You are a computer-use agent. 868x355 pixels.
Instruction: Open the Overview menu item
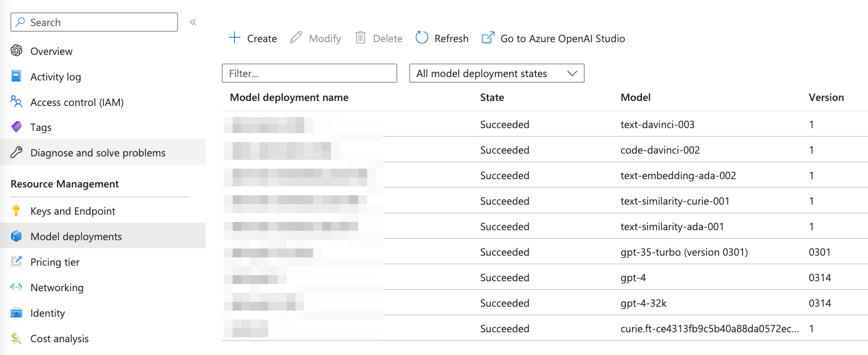(52, 51)
